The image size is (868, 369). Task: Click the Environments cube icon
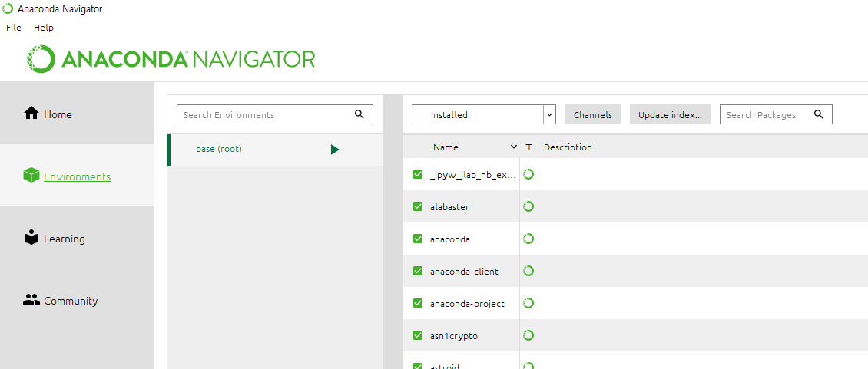pos(31,176)
